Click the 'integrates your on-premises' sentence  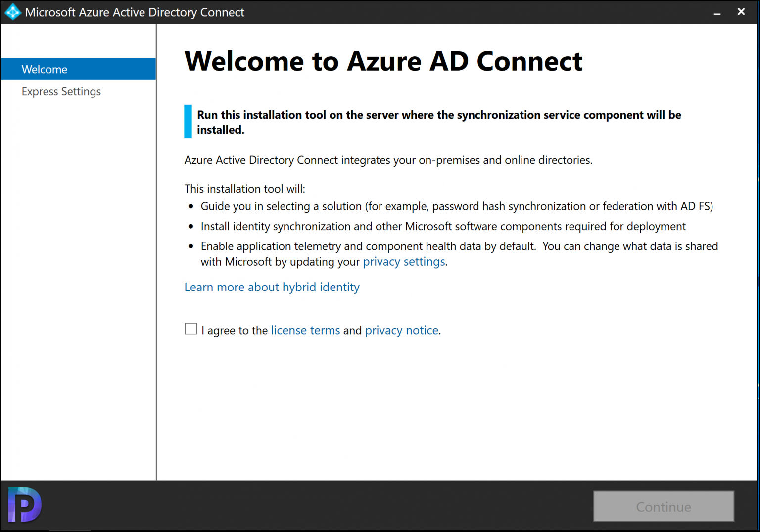point(388,160)
